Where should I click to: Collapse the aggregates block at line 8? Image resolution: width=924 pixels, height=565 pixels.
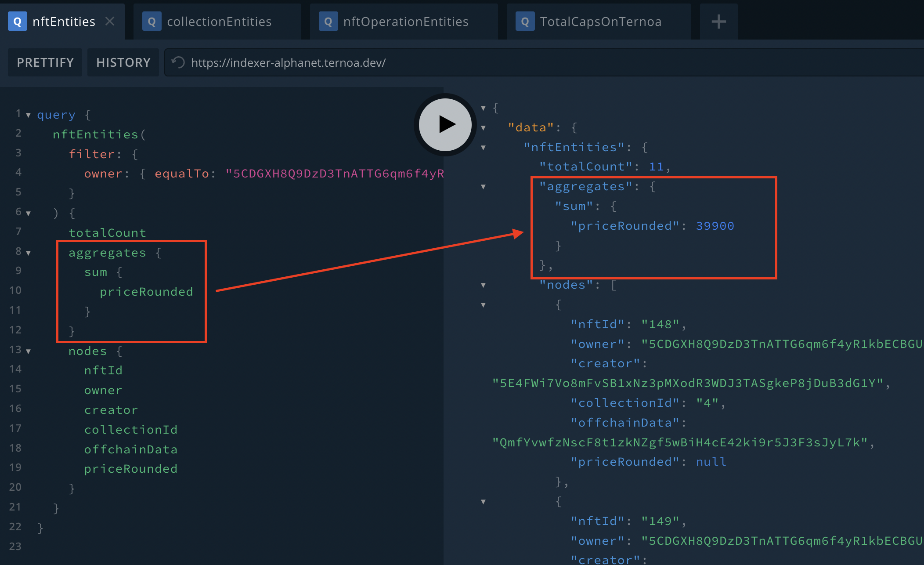coord(28,253)
